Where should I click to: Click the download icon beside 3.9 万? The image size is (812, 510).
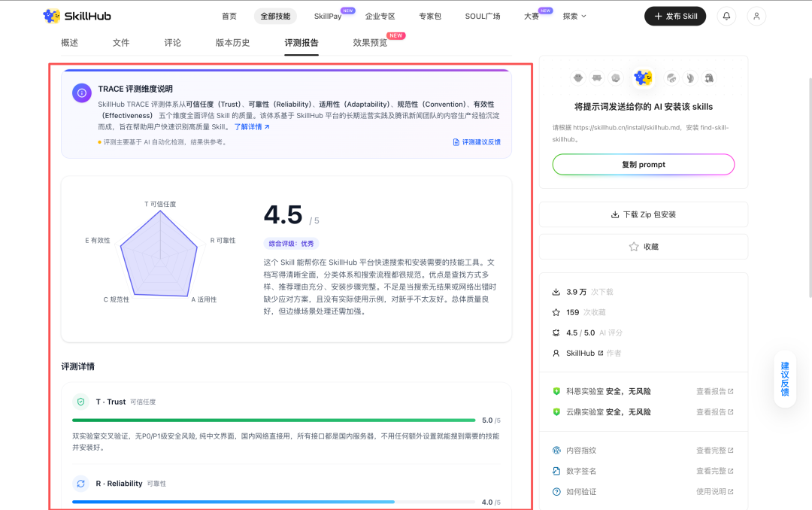point(556,292)
